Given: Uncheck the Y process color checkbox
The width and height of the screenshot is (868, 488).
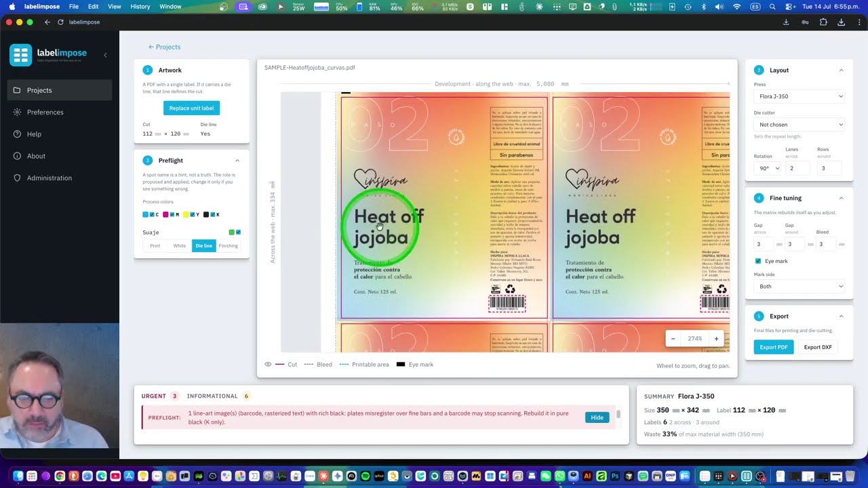Looking at the screenshot, I should click(193, 215).
